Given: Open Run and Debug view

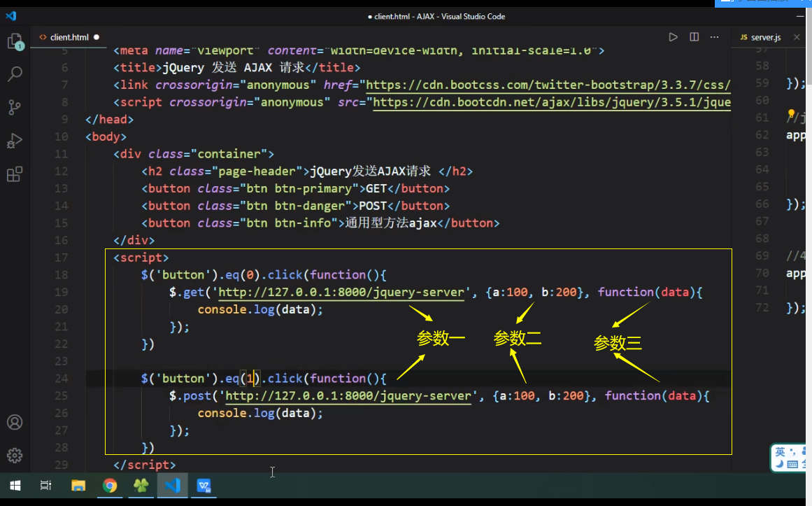Looking at the screenshot, I should point(15,141).
